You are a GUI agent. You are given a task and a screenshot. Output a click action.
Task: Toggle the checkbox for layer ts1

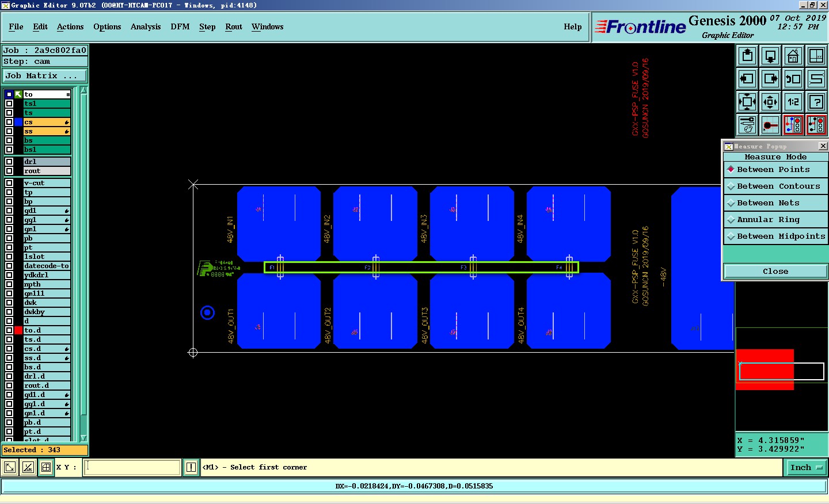9,104
